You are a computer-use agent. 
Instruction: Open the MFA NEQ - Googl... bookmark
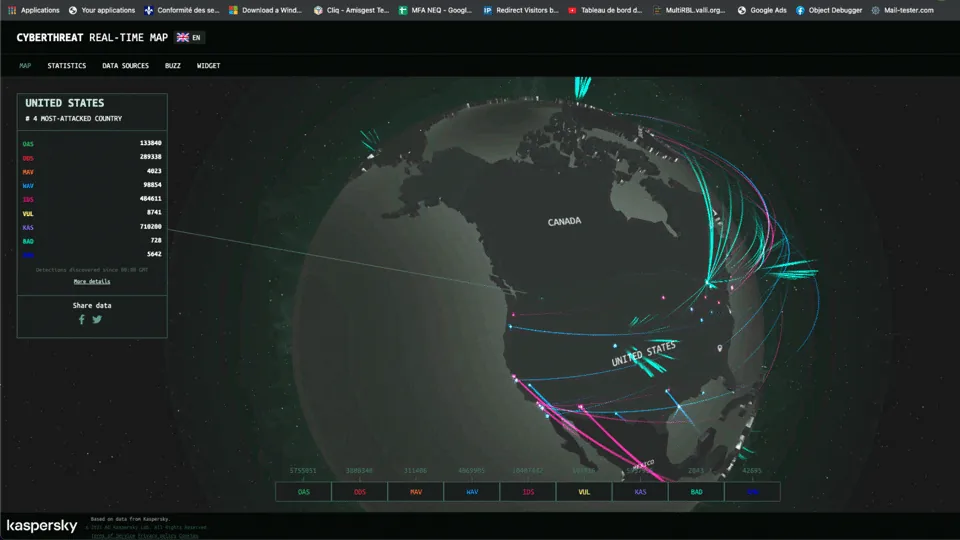(x=435, y=10)
